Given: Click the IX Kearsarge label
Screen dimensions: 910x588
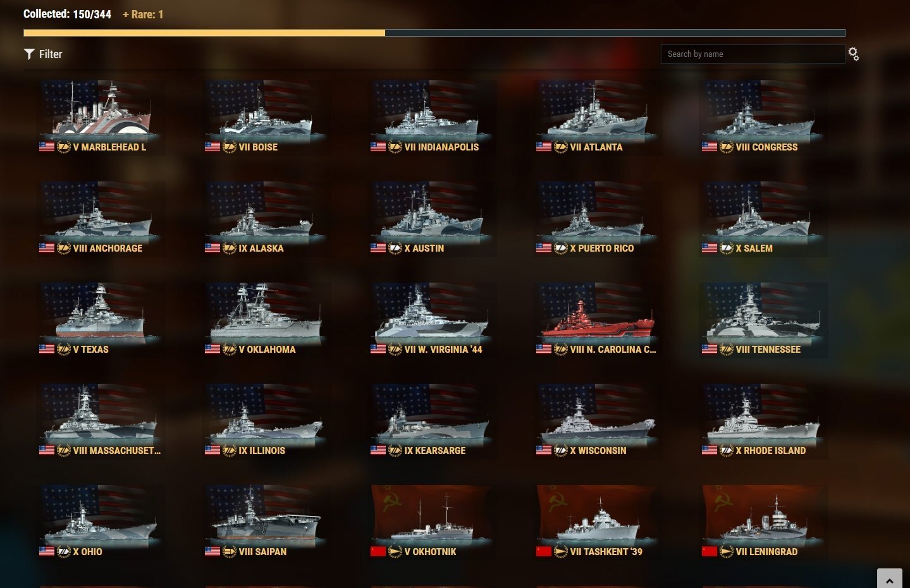Looking at the screenshot, I should [435, 451].
